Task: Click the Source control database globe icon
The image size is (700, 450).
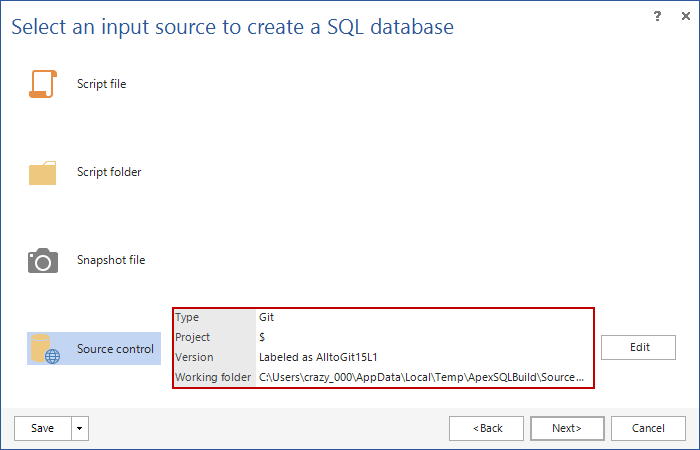Action: point(46,349)
